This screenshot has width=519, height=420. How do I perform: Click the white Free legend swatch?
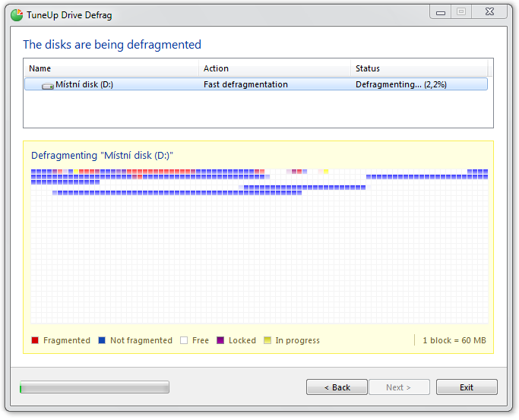point(184,340)
